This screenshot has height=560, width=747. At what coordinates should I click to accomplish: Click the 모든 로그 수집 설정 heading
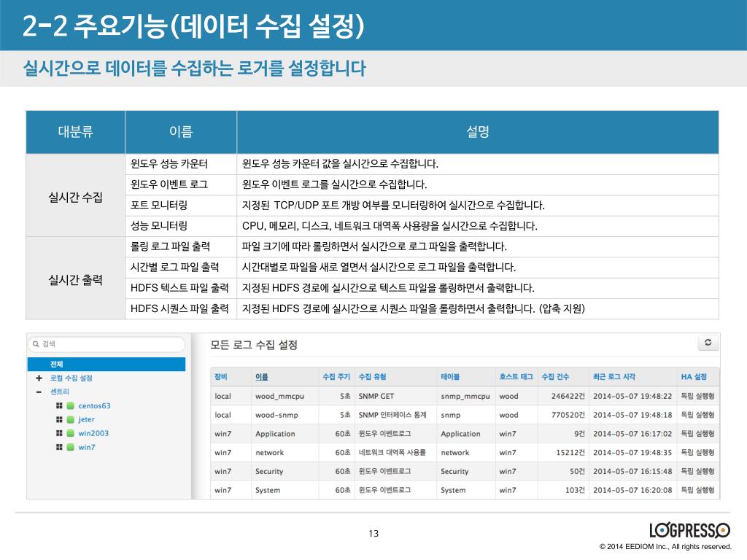[254, 345]
